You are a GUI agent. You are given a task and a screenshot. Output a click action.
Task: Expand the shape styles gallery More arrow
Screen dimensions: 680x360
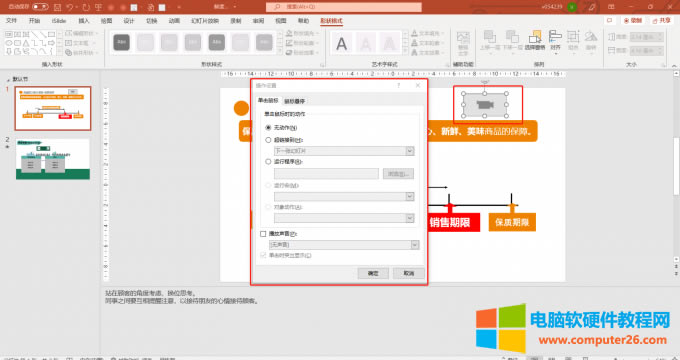[x=280, y=52]
